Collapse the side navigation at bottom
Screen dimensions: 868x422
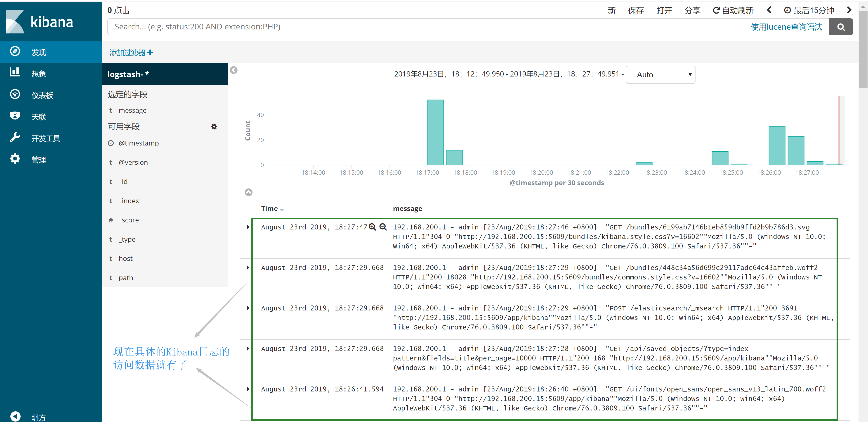15,417
